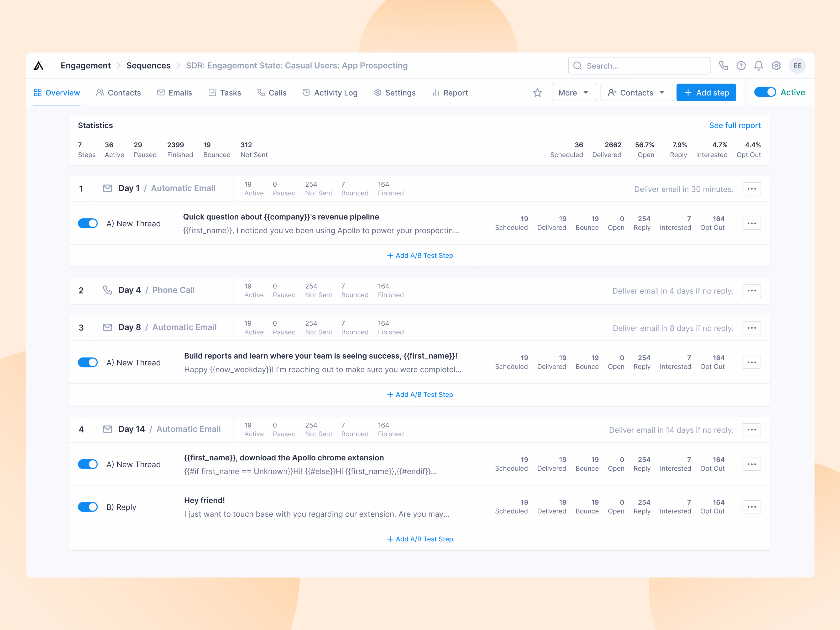Go to Sequences breadcrumb
The height and width of the screenshot is (630, 840).
click(x=149, y=66)
